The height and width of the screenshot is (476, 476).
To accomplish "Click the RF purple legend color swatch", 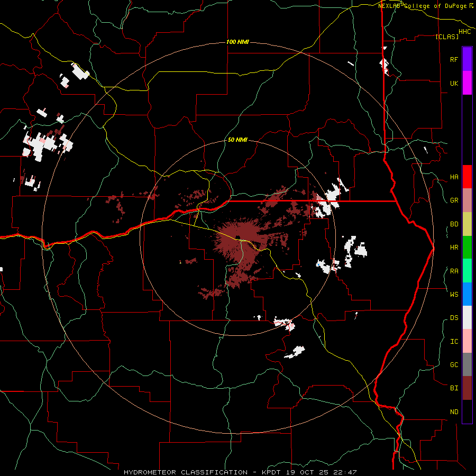I will coord(467,59).
